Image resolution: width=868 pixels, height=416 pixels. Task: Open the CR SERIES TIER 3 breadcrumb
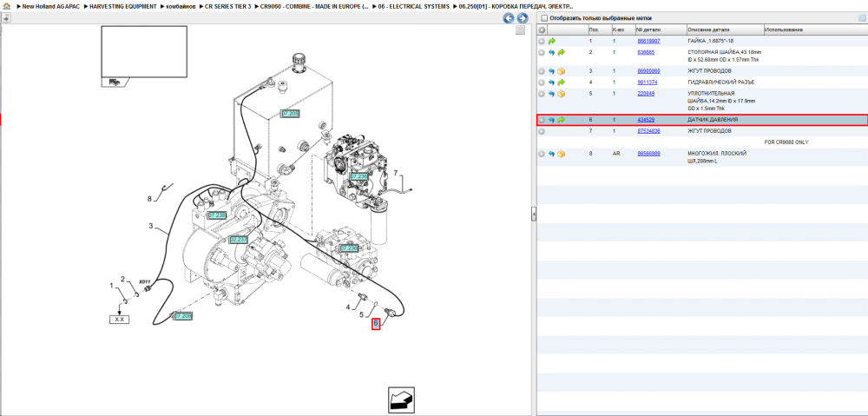click(x=228, y=6)
